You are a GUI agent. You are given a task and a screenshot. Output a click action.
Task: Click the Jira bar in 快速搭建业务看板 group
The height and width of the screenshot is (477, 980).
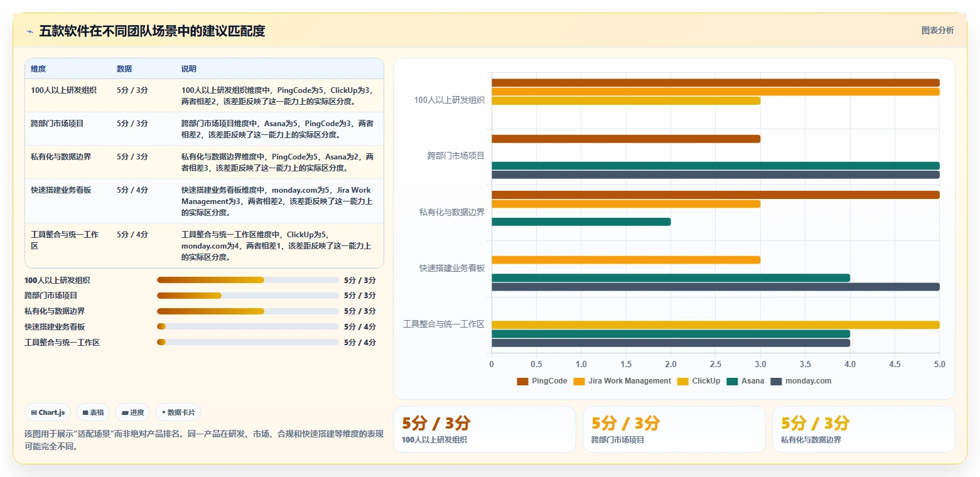click(626, 260)
